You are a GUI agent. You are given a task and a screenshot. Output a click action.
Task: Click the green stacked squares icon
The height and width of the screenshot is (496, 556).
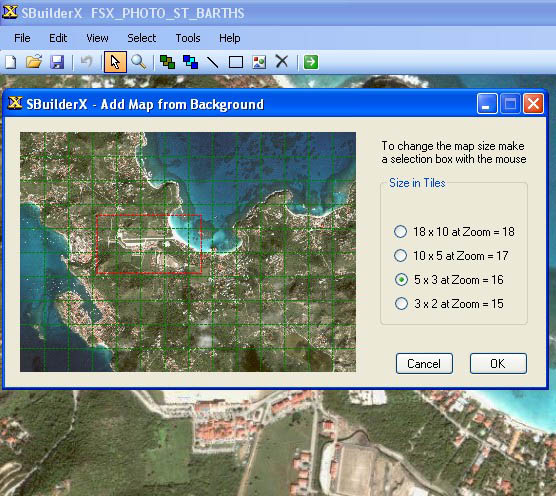[167, 62]
